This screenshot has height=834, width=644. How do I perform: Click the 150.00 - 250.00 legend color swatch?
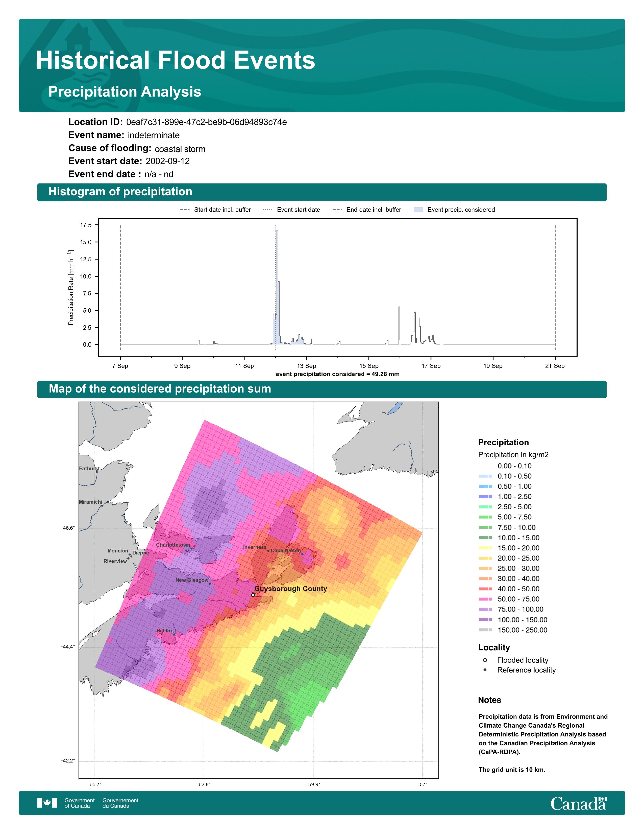tap(485, 630)
